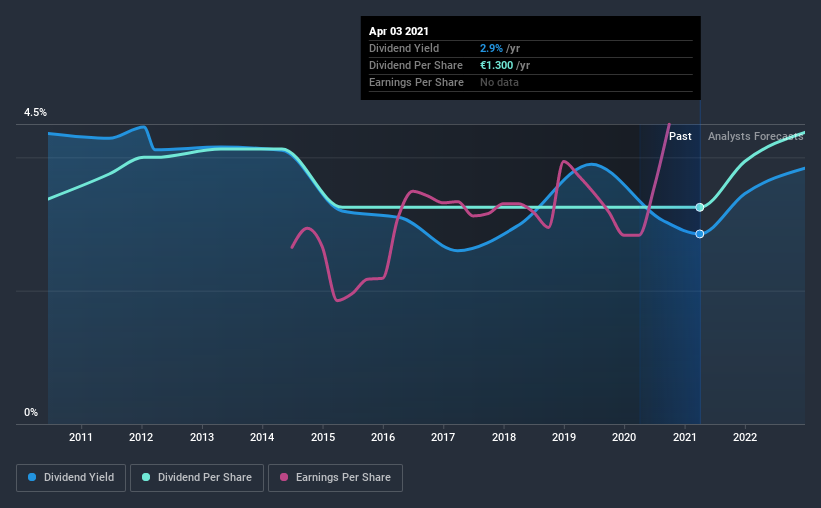Image resolution: width=821 pixels, height=508 pixels.
Task: Toggle the Dividend Yield legend series
Action: [71, 478]
